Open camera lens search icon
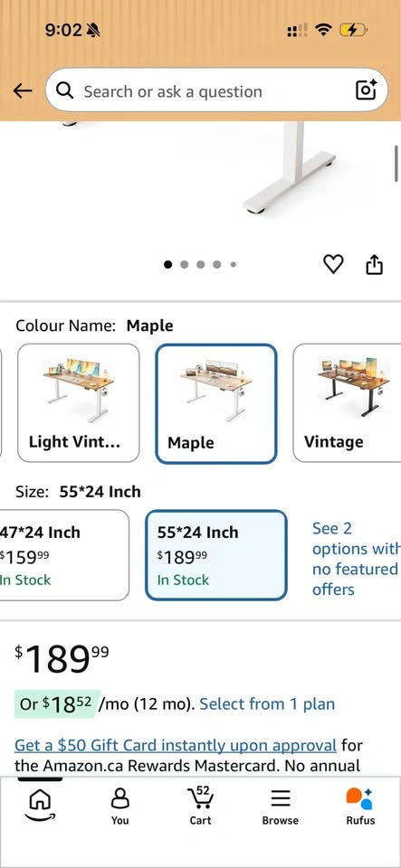The height and width of the screenshot is (868, 401). point(366,90)
